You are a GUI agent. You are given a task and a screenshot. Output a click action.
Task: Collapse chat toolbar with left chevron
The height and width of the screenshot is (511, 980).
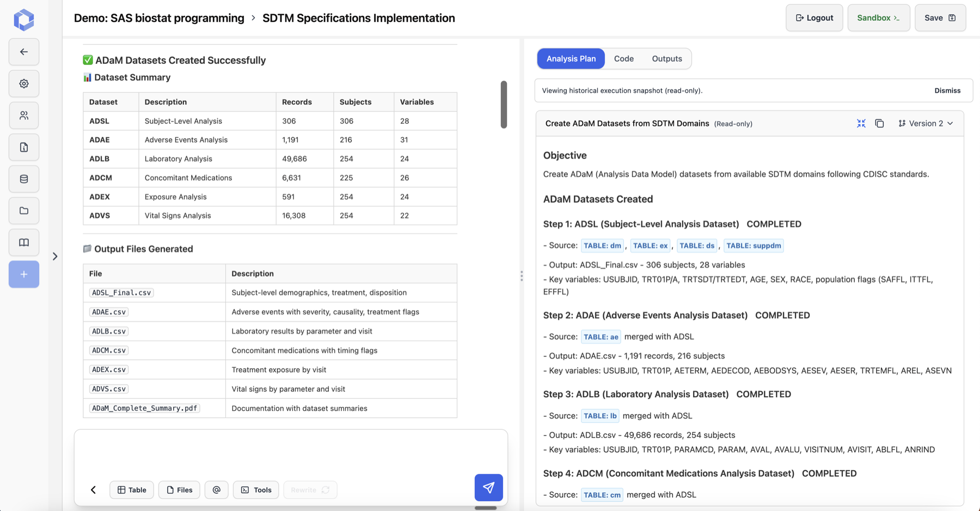93,490
